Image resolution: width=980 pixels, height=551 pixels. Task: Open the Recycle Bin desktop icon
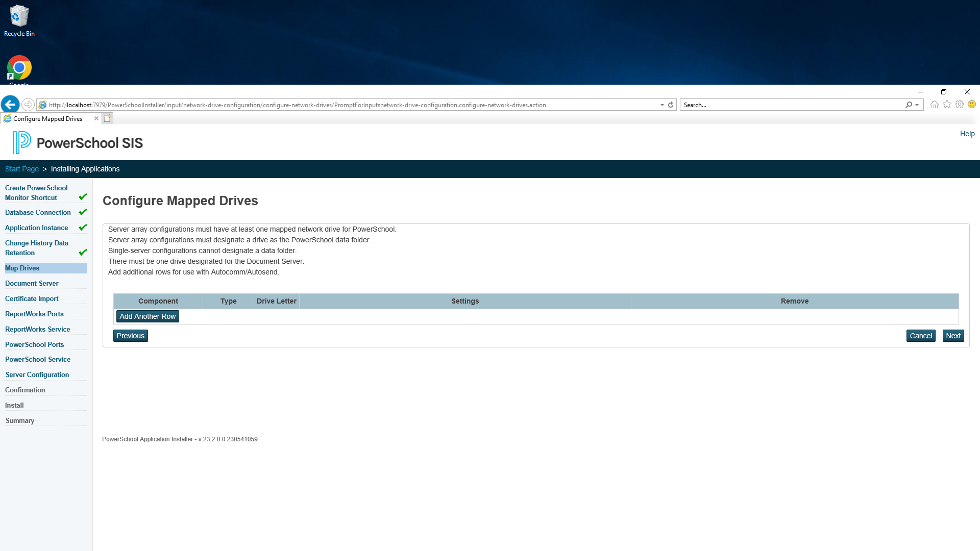tap(19, 21)
